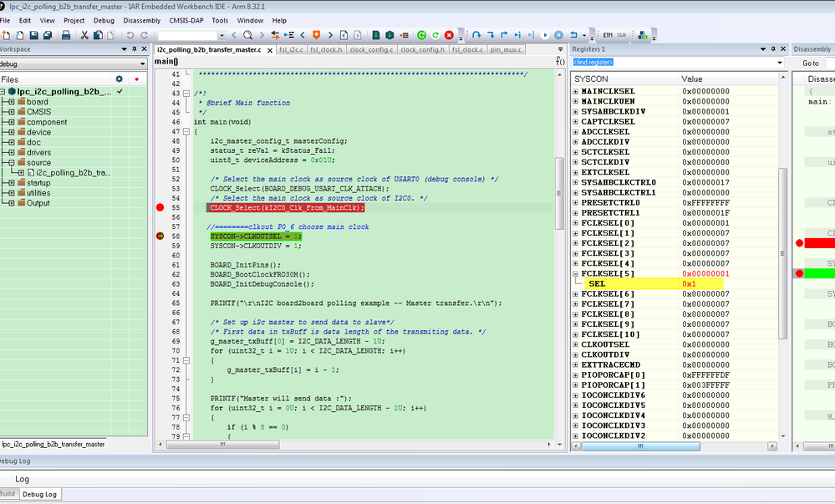Open the Disassembly menu
Image resolution: width=835 pixels, height=504 pixels.
(141, 20)
